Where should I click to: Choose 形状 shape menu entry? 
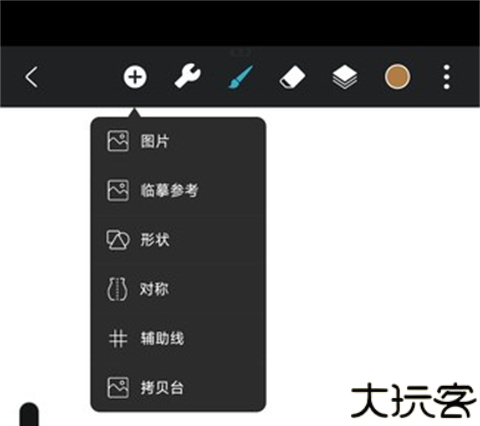tap(178, 240)
